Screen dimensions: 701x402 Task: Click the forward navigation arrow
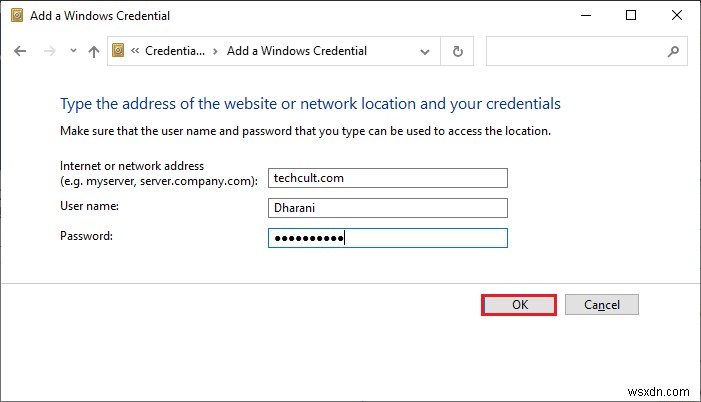(x=48, y=51)
